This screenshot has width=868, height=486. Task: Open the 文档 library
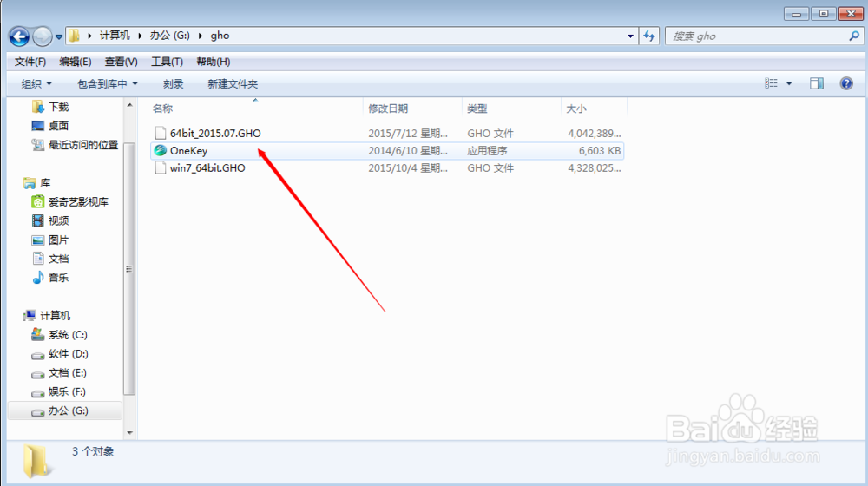pyautogui.click(x=59, y=259)
